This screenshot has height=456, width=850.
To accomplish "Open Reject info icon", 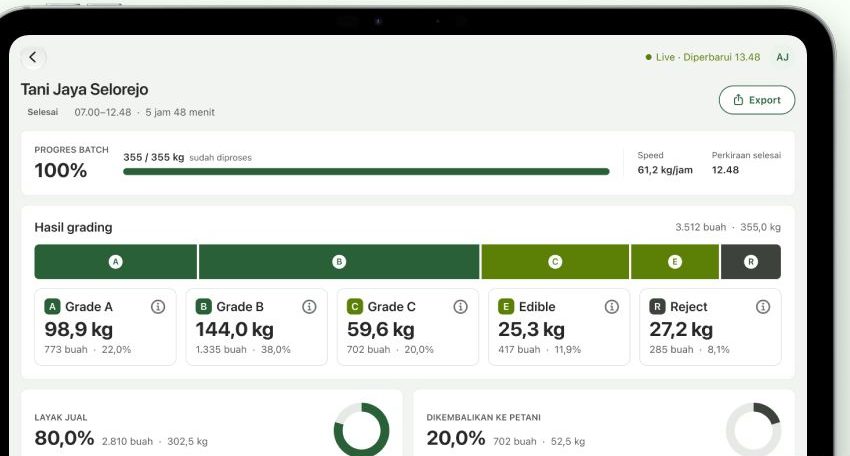I will tap(763, 307).
